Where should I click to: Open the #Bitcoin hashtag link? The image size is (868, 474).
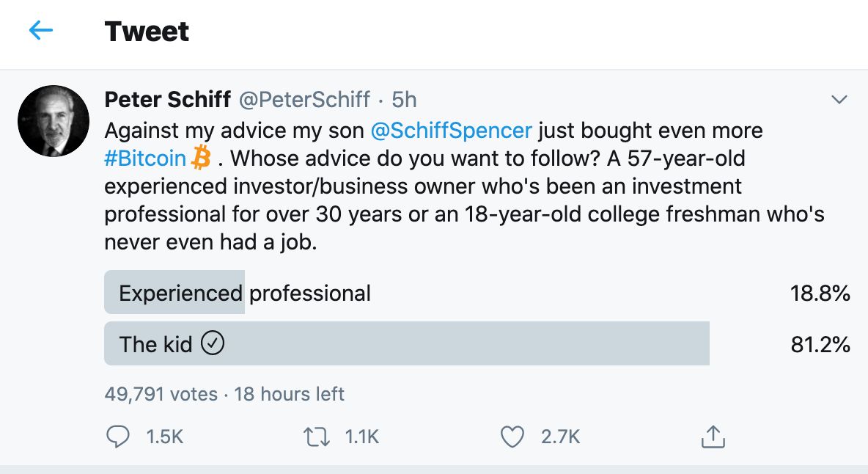pyautogui.click(x=145, y=158)
